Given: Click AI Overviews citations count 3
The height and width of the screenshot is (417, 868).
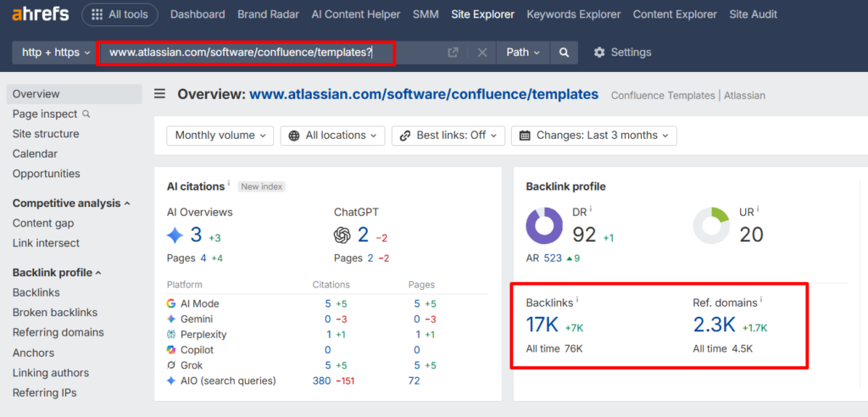Looking at the screenshot, I should 196,236.
